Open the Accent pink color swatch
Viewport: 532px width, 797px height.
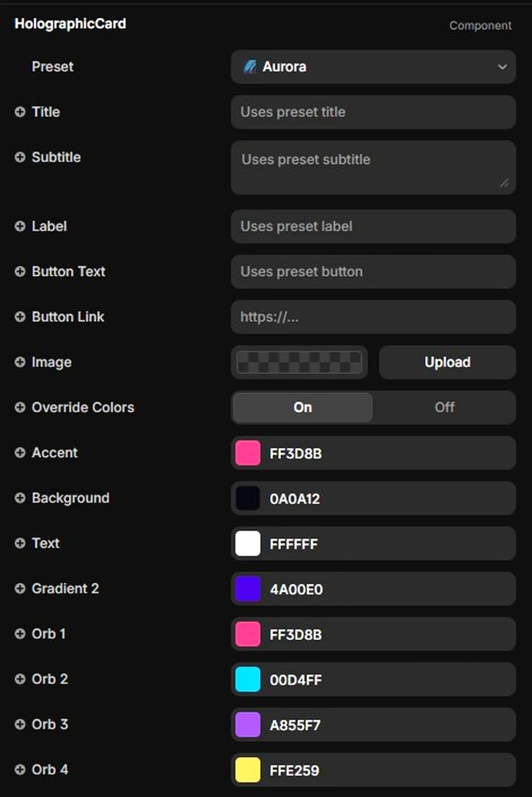pos(247,453)
